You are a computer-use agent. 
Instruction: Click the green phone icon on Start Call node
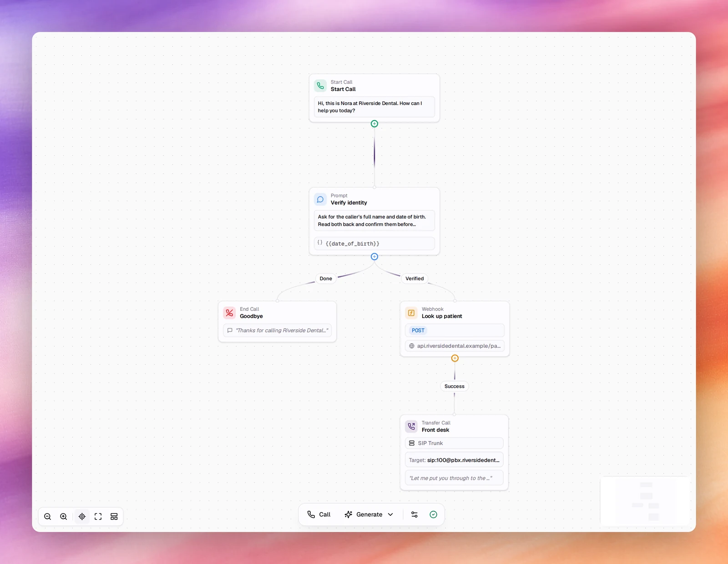pos(320,86)
